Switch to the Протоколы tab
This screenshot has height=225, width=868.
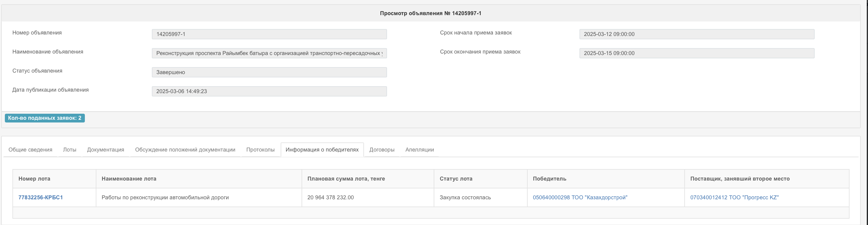(x=260, y=150)
